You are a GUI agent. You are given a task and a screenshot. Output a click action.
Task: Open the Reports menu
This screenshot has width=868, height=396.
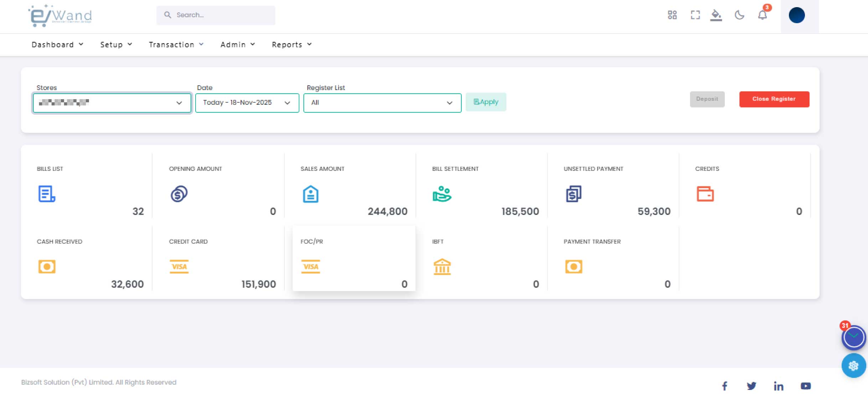291,44
